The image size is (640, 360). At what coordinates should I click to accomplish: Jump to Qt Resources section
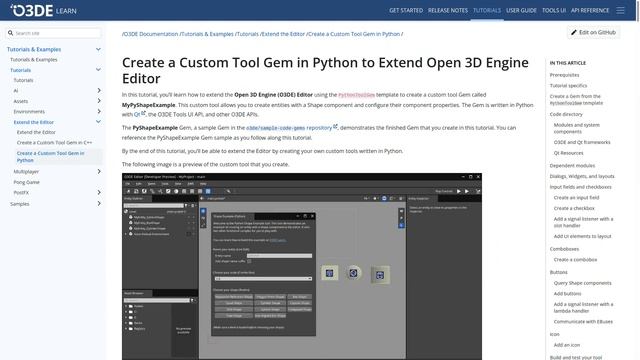coord(569,153)
